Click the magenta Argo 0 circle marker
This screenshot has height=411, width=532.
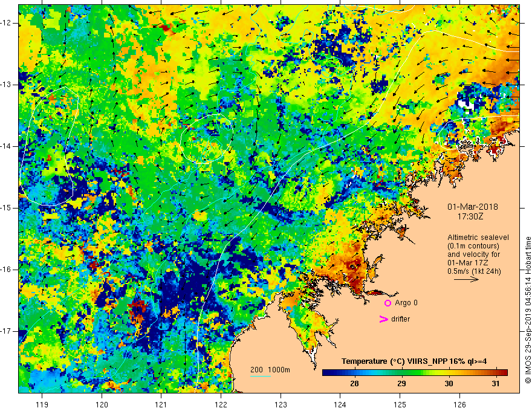tap(388, 303)
